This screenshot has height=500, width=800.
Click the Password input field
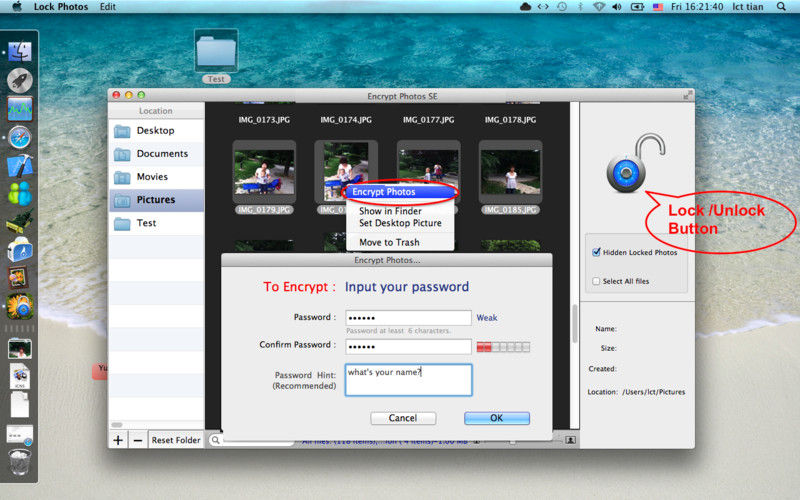[408, 317]
